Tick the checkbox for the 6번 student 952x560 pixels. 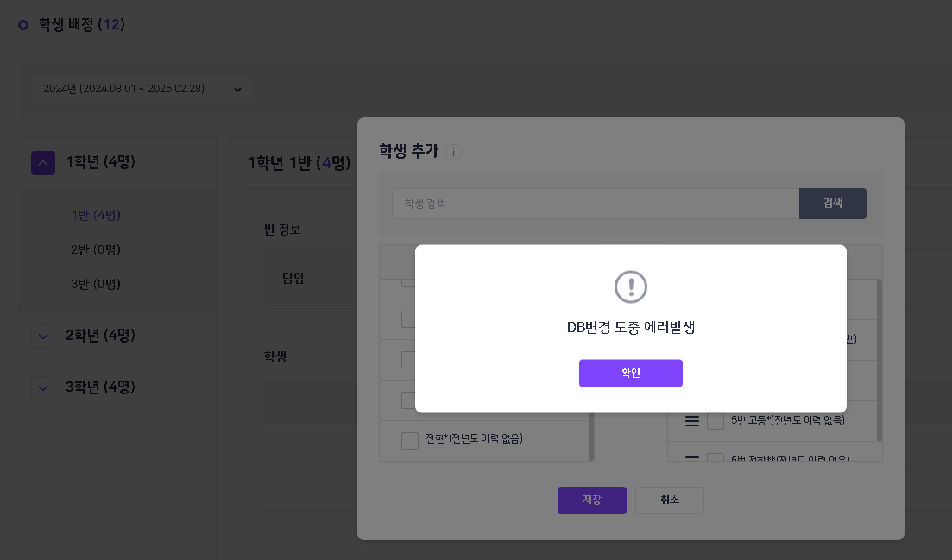coord(715,457)
